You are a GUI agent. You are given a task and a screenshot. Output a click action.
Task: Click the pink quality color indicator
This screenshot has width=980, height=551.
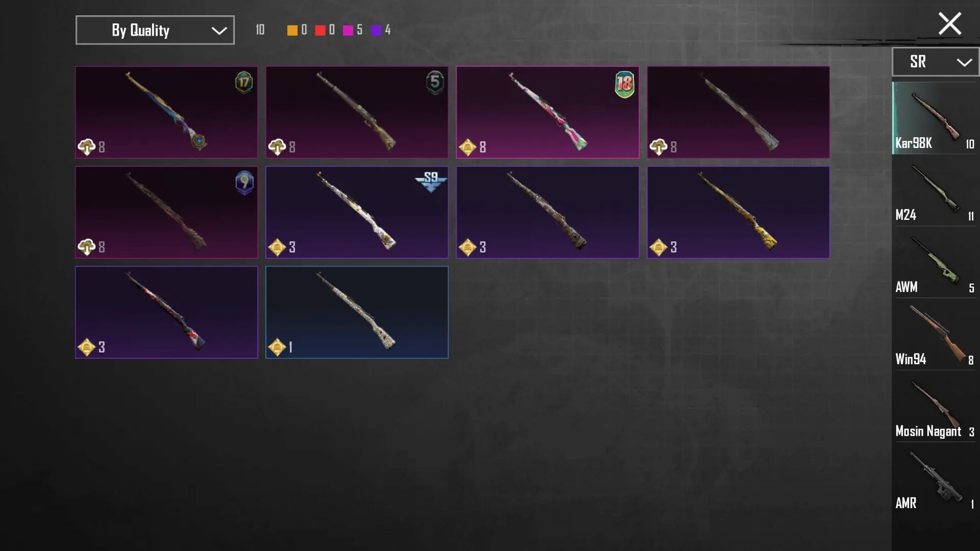[x=348, y=31]
